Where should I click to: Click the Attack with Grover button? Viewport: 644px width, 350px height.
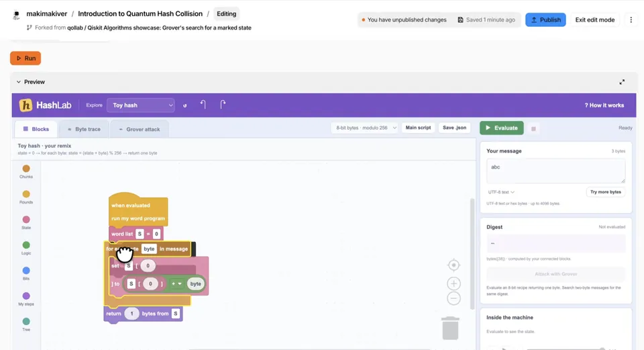[555, 274]
